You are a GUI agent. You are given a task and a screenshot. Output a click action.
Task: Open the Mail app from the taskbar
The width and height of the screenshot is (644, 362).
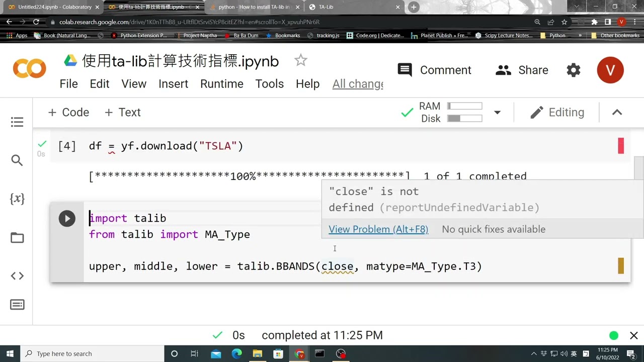point(216,353)
